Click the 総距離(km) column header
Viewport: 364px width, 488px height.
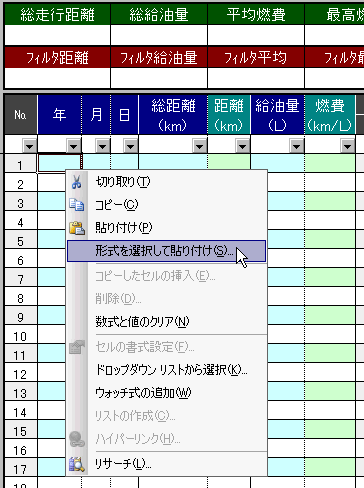173,115
